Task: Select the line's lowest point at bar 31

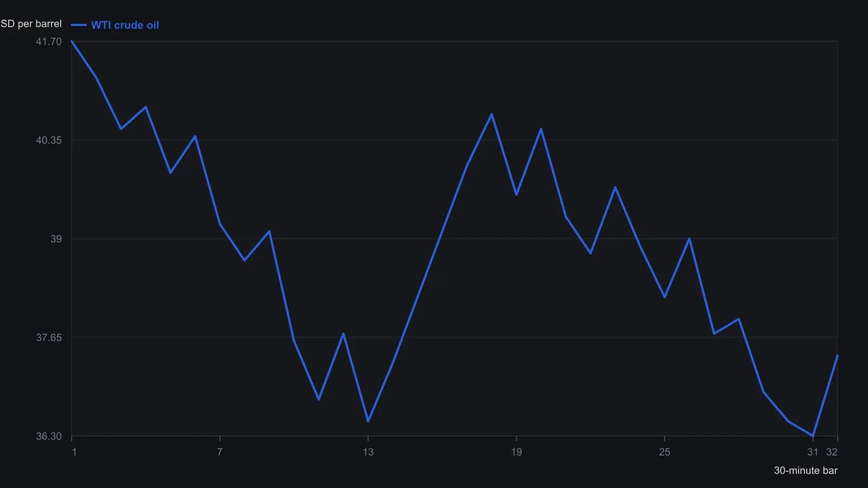Action: point(813,436)
